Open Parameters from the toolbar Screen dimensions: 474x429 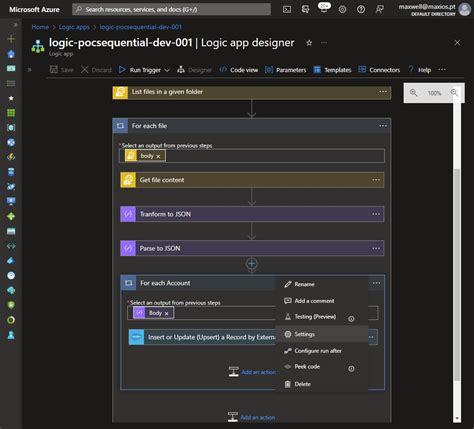285,70
